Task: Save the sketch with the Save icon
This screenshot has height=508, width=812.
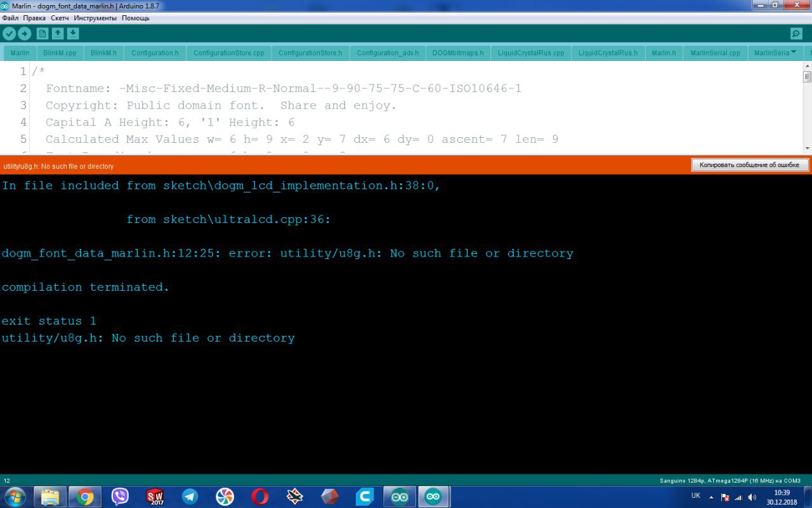Action: point(73,34)
